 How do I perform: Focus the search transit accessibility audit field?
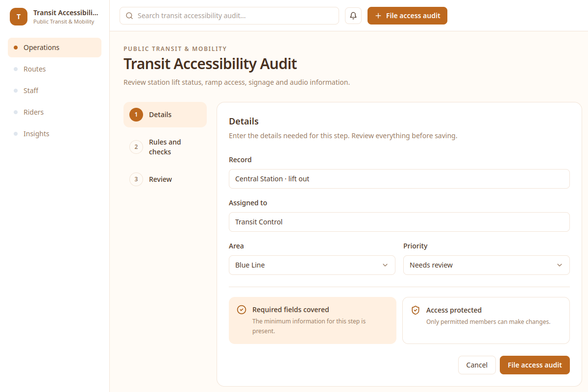(229, 16)
